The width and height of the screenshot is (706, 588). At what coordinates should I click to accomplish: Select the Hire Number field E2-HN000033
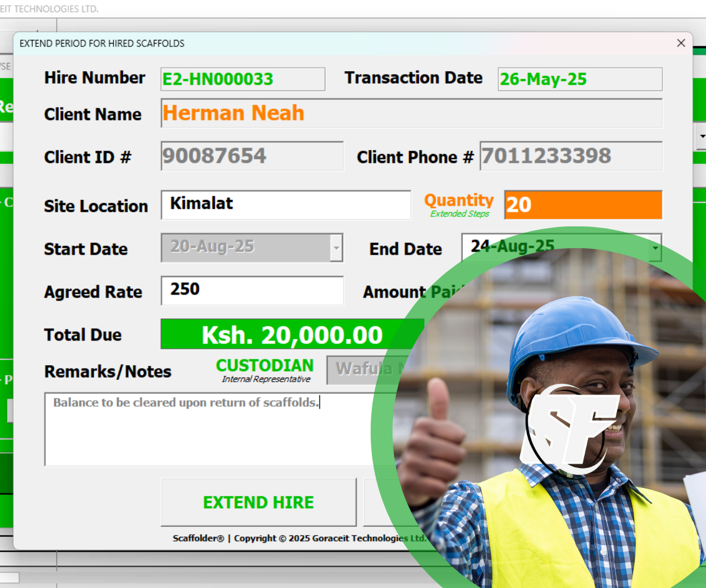click(242, 79)
